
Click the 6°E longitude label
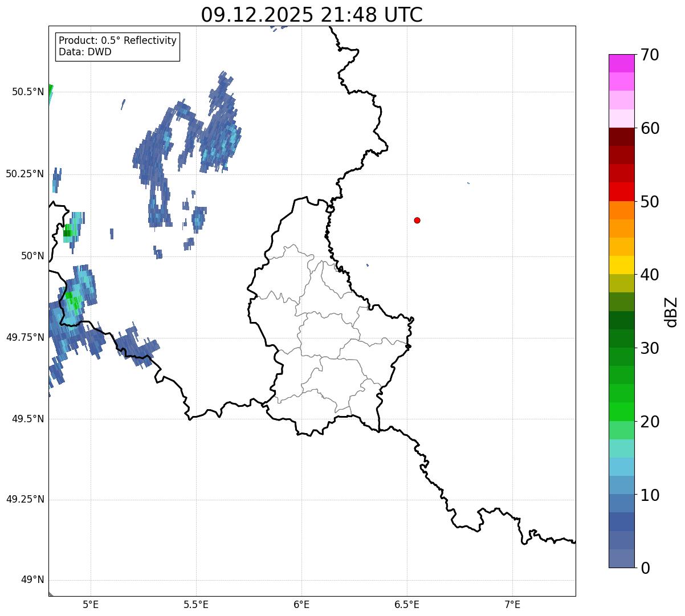(301, 605)
